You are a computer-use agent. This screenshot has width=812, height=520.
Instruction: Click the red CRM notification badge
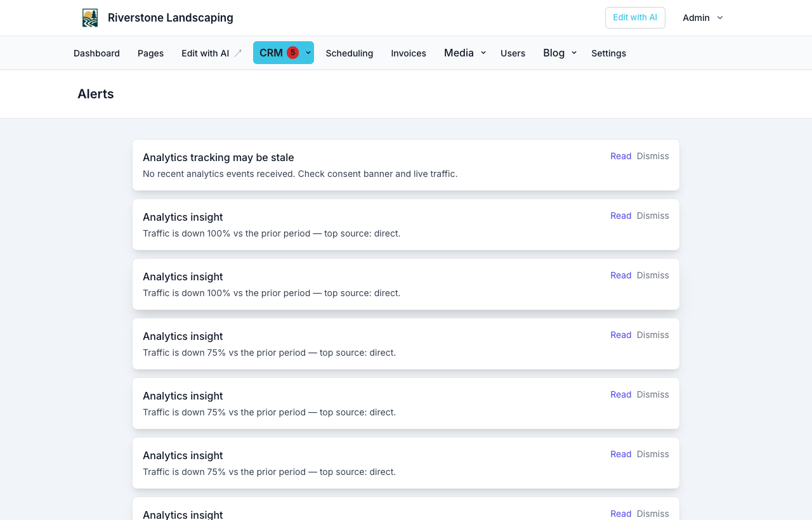coord(292,53)
